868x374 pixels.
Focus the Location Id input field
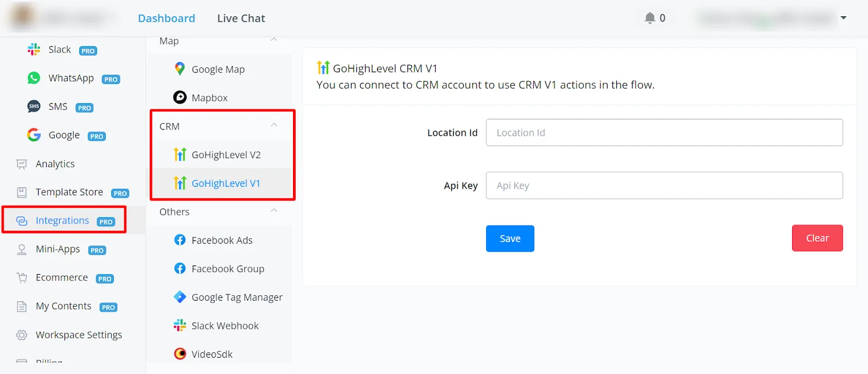[x=664, y=132]
